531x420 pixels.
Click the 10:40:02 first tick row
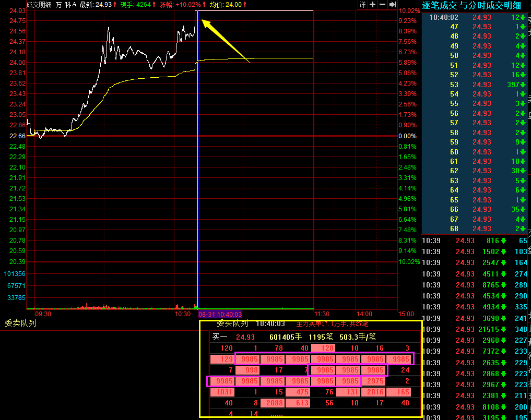[444, 17]
